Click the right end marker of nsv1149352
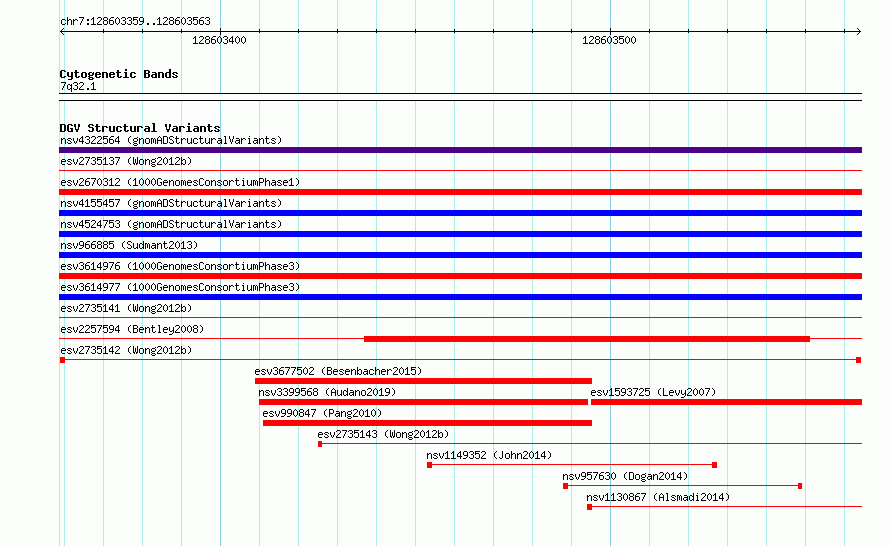Viewport: 890px width, 546px height. pos(715,465)
